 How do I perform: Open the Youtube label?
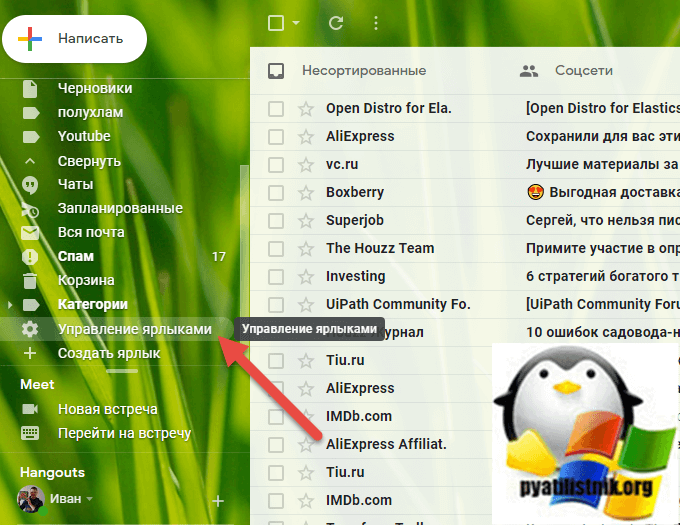click(x=84, y=136)
